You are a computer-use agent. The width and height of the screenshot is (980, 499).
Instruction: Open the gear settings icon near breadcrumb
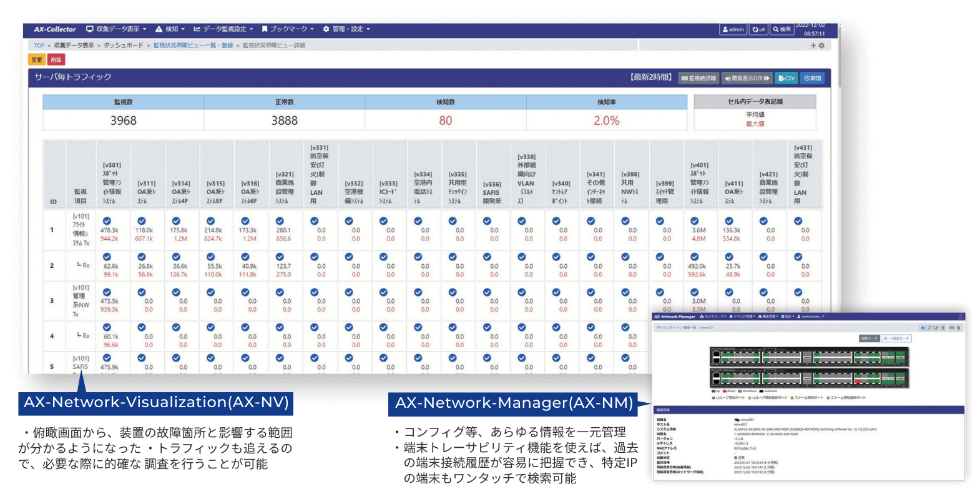click(x=821, y=46)
